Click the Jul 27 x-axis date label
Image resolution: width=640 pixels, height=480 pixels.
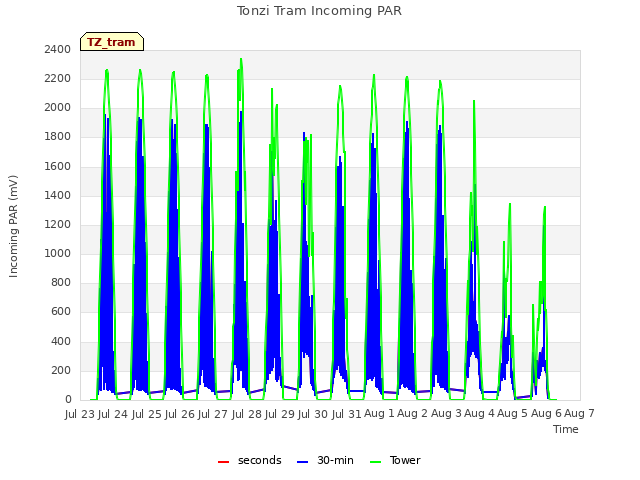point(213,414)
